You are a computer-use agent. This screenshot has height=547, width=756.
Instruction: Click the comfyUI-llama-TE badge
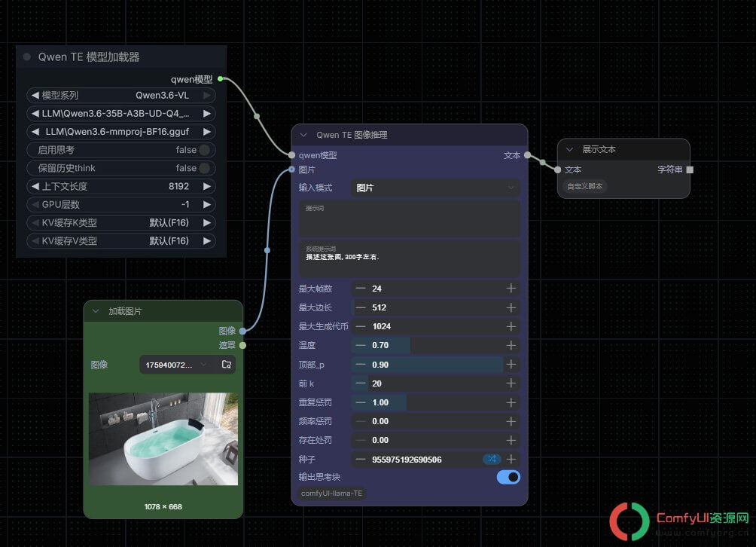pyautogui.click(x=332, y=493)
